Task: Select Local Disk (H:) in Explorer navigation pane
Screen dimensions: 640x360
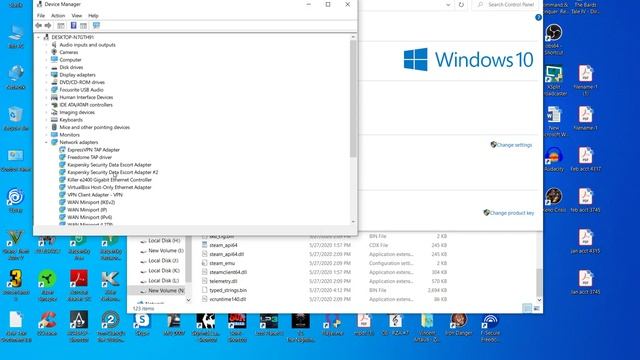Action: pos(164,241)
